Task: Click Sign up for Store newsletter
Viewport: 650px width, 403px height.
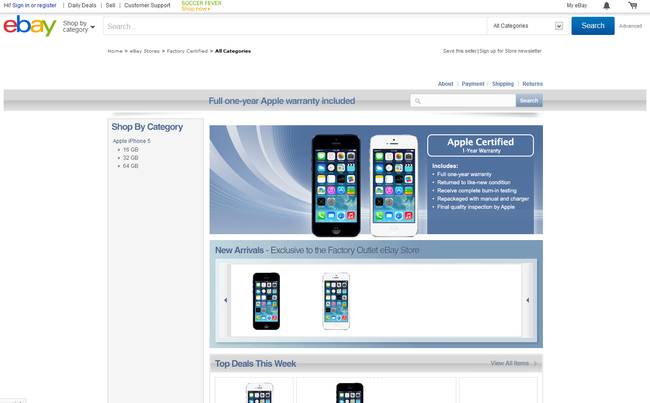Action: pos(511,51)
